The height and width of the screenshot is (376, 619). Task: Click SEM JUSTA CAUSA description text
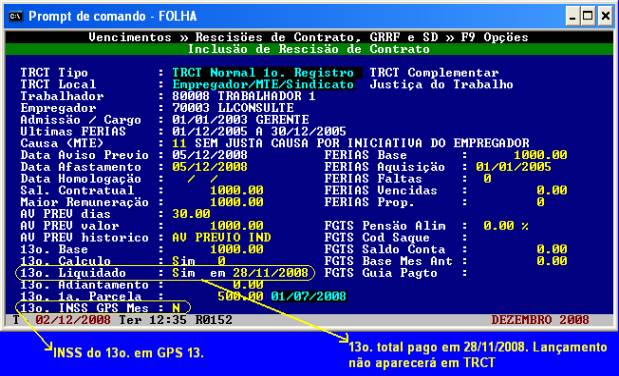pyautogui.click(x=362, y=143)
